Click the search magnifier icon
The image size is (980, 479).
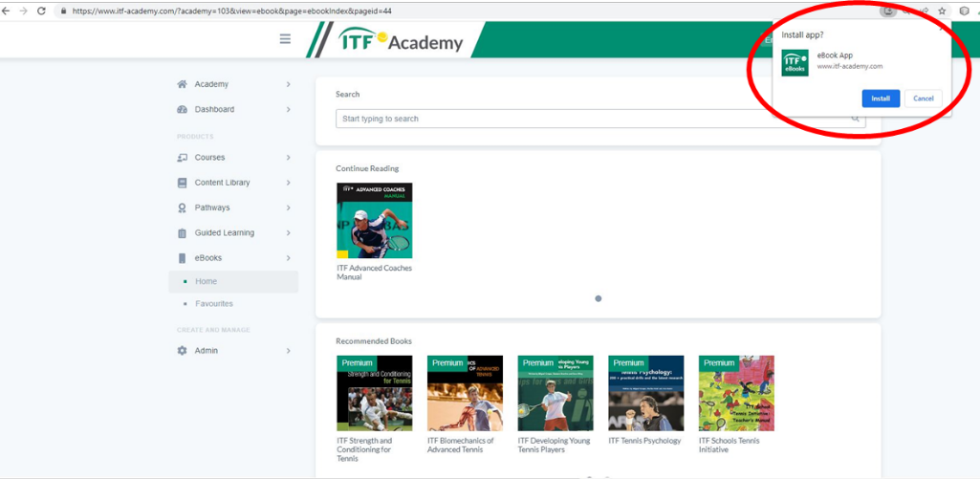tap(856, 119)
